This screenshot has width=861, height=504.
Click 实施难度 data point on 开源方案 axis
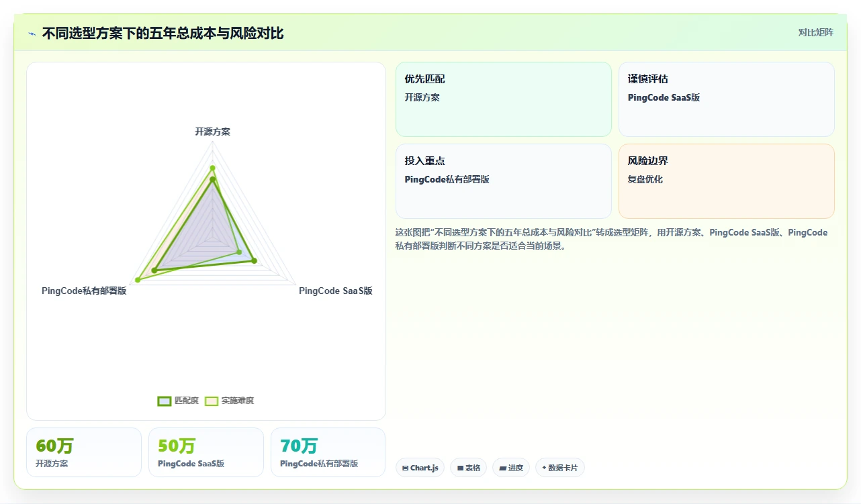click(x=212, y=168)
